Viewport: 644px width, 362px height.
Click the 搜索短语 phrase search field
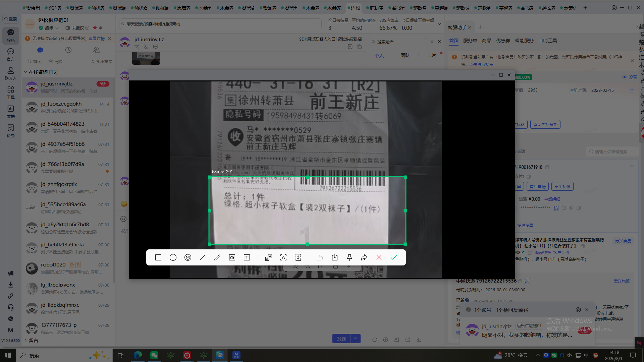click(x=398, y=42)
